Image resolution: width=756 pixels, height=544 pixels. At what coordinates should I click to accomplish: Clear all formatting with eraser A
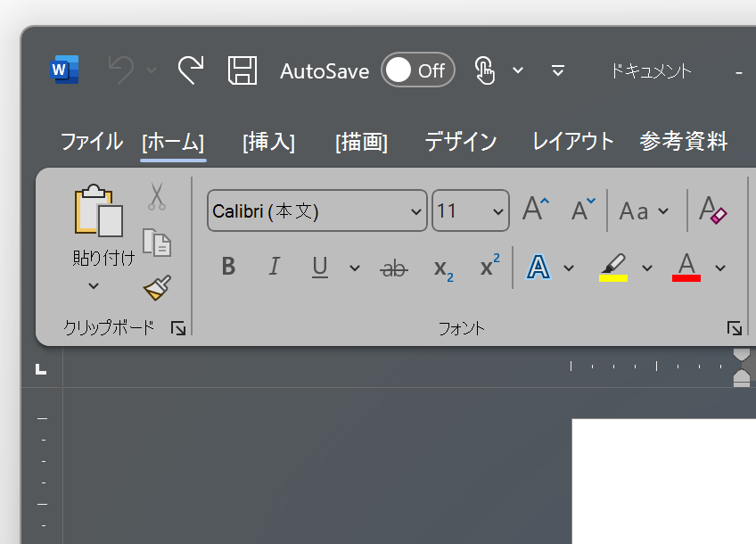(x=712, y=210)
